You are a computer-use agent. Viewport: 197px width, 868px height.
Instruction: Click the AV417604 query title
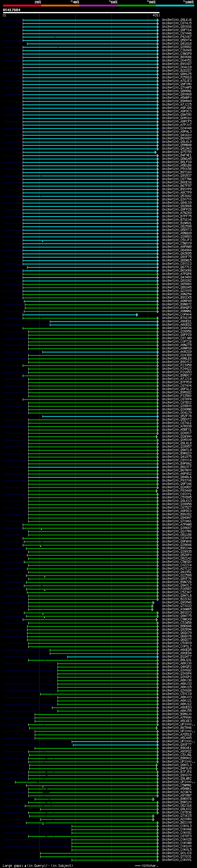coord(11,10)
